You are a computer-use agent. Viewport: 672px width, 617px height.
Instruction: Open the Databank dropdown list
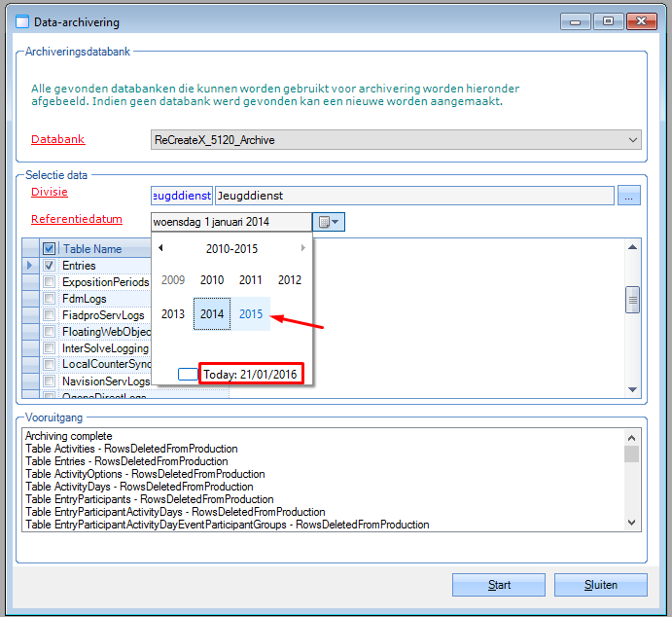pos(633,140)
